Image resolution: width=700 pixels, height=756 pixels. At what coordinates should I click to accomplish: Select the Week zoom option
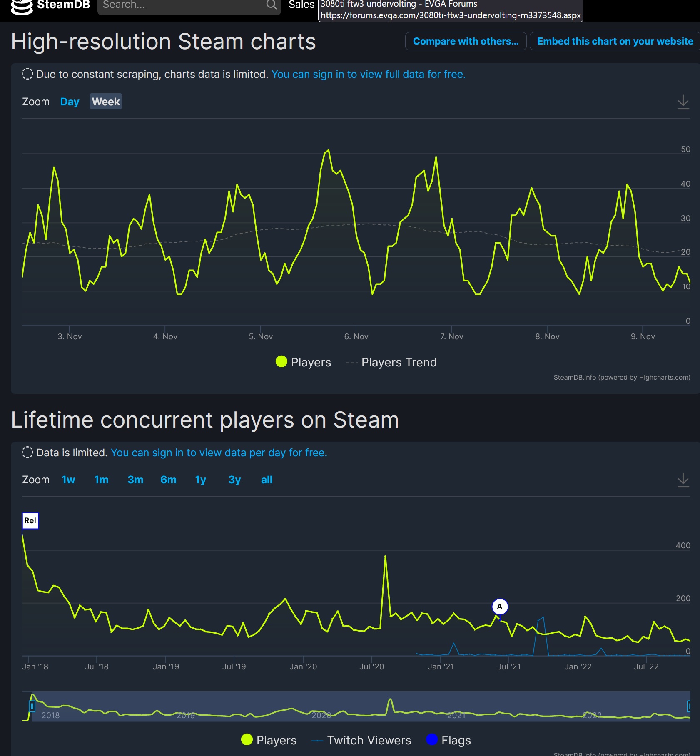pyautogui.click(x=106, y=102)
